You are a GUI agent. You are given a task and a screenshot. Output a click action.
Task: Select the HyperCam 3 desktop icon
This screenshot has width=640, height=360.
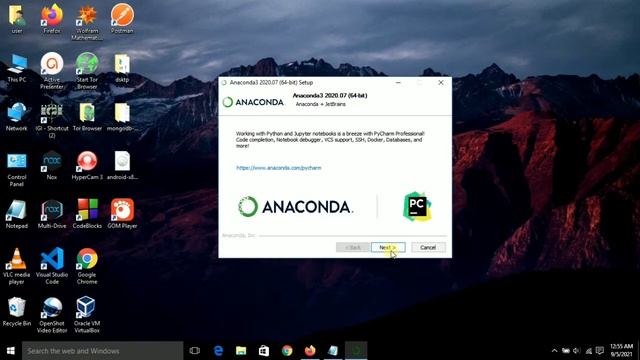(x=87, y=165)
